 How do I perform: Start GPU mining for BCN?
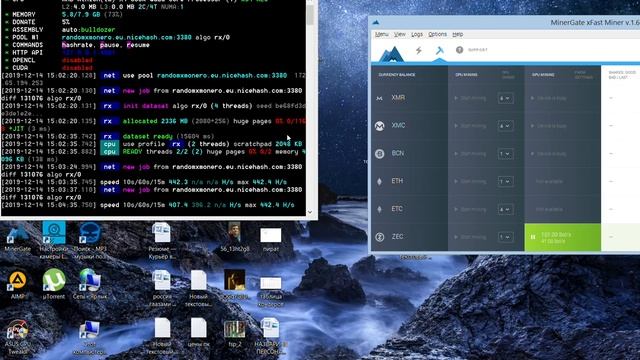pyautogui.click(x=549, y=154)
